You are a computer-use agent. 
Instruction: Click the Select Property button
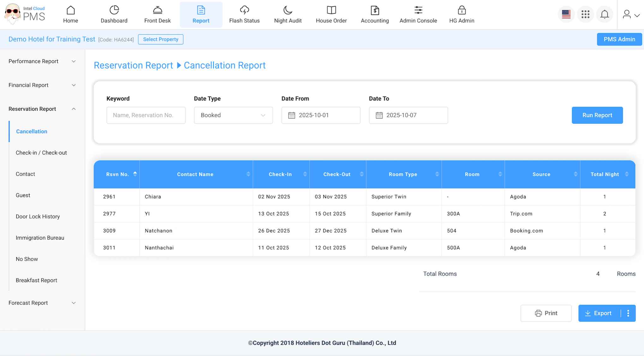tap(160, 39)
